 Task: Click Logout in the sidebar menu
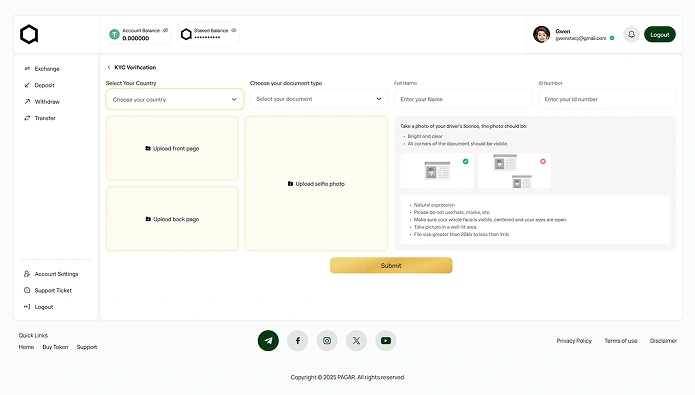[x=44, y=307]
